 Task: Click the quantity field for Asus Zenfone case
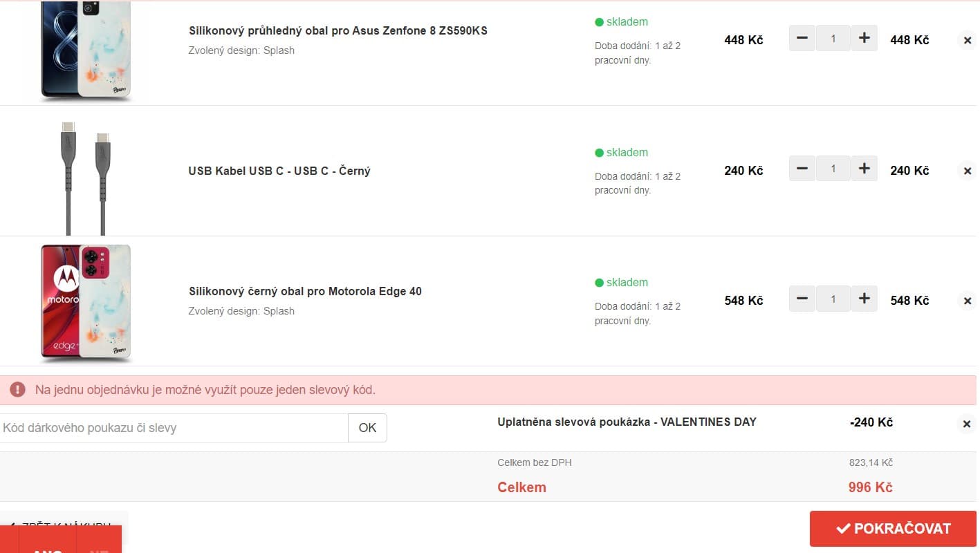click(x=833, y=38)
